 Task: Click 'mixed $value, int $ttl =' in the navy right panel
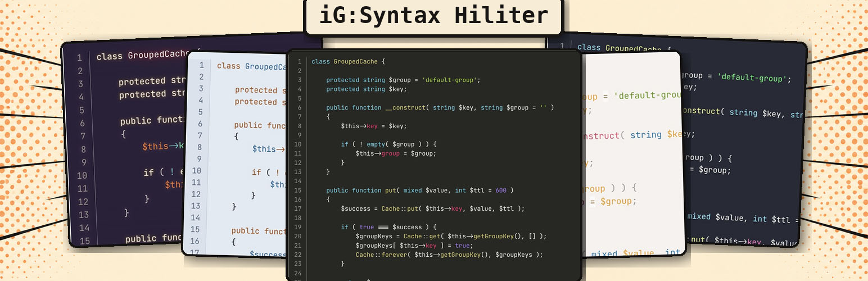743,219
